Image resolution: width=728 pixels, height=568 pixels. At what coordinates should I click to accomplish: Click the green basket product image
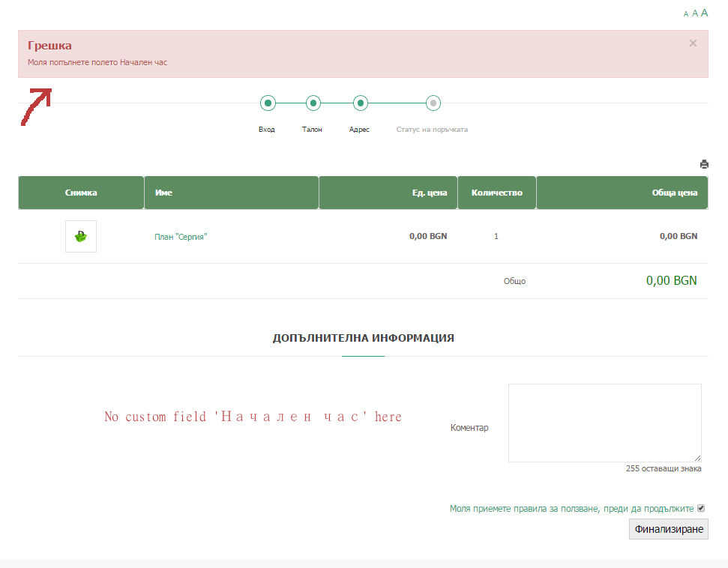81,236
